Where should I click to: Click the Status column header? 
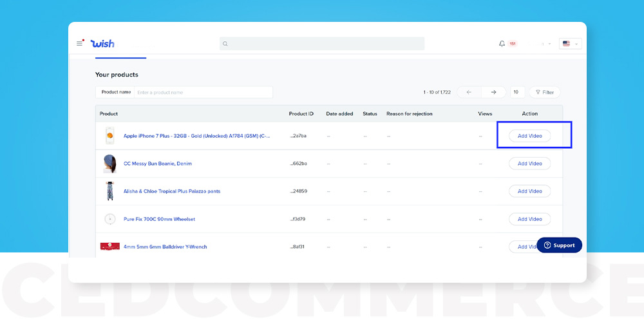370,114
